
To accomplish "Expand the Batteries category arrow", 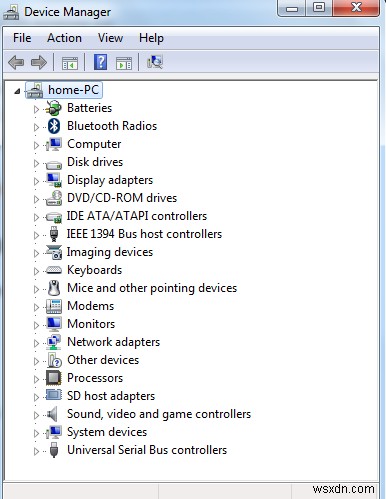I will pos(36,109).
